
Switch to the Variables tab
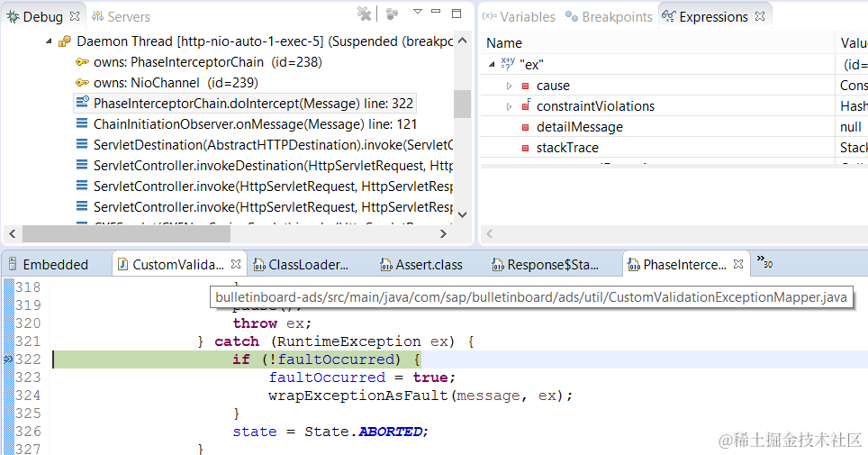[519, 16]
